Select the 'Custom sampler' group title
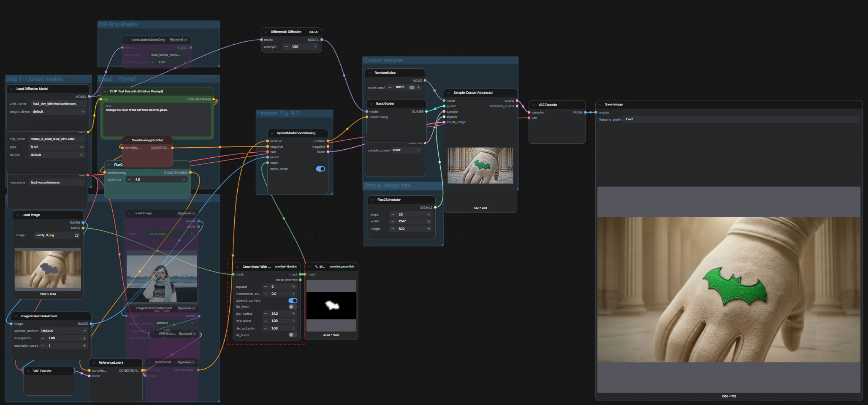 click(383, 60)
